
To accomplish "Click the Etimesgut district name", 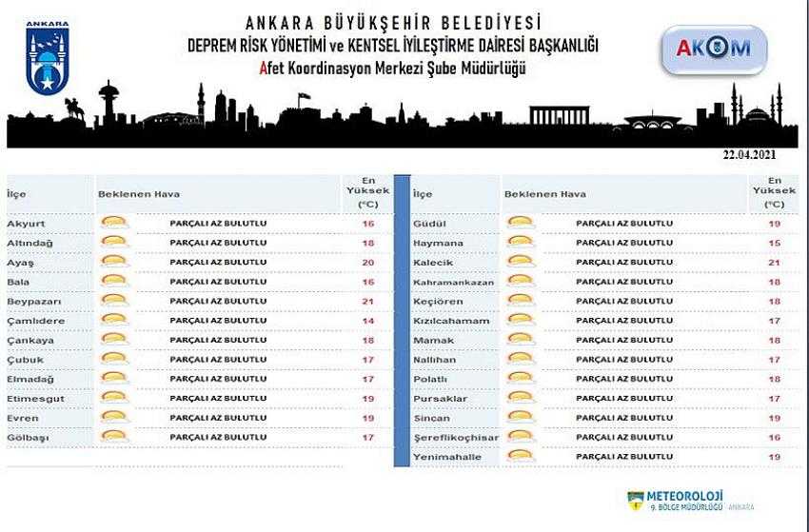I will [35, 399].
